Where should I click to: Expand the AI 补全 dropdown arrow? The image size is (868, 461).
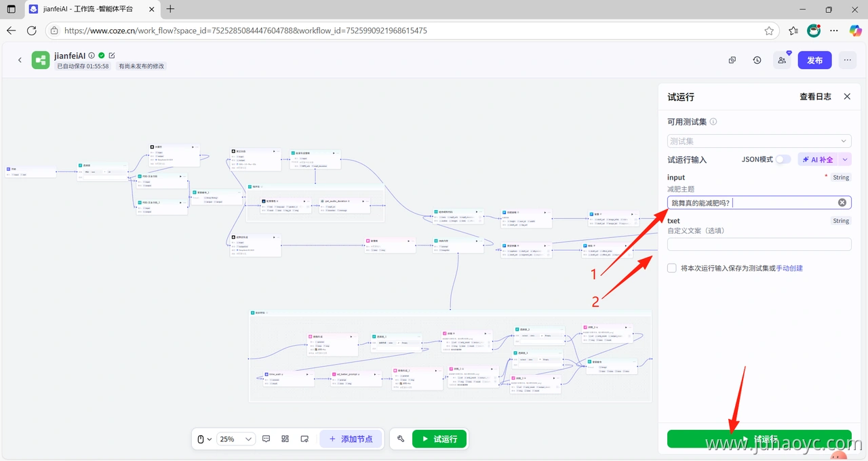[845, 159]
